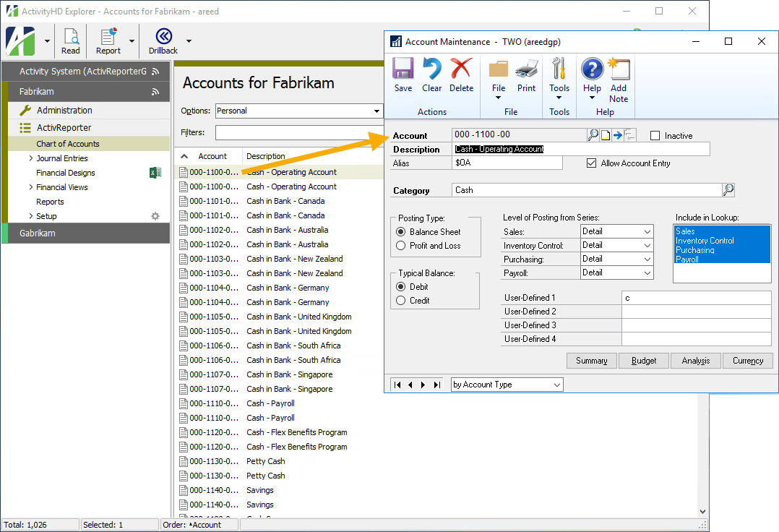Click the ActivReporter list icon
This screenshot has width=779, height=532.
coord(25,128)
